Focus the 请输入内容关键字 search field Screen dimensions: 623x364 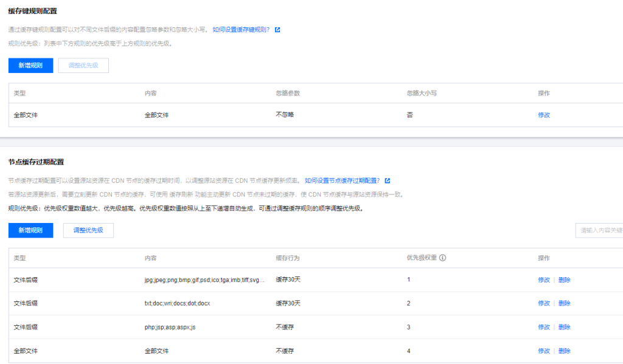click(599, 230)
